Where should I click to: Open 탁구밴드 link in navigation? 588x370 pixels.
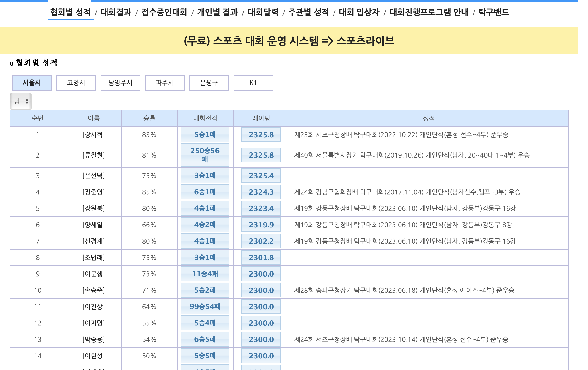click(x=494, y=12)
